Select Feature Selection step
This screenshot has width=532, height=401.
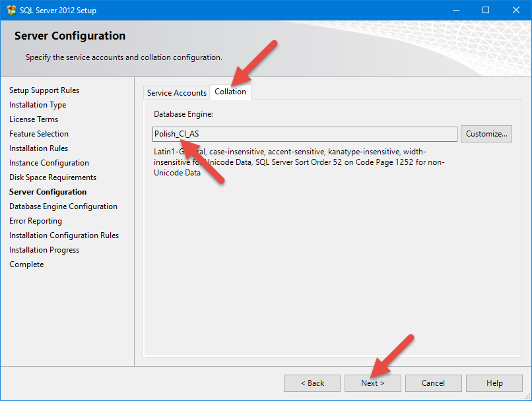point(39,134)
